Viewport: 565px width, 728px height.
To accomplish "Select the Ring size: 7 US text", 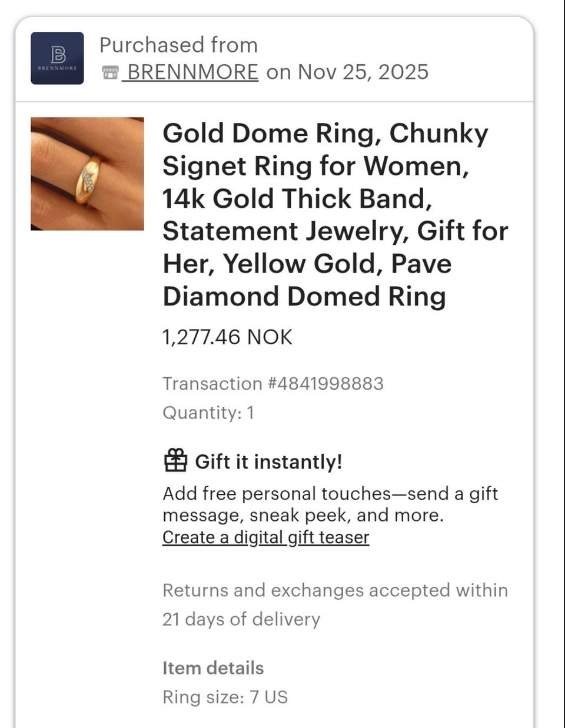I will (225, 697).
